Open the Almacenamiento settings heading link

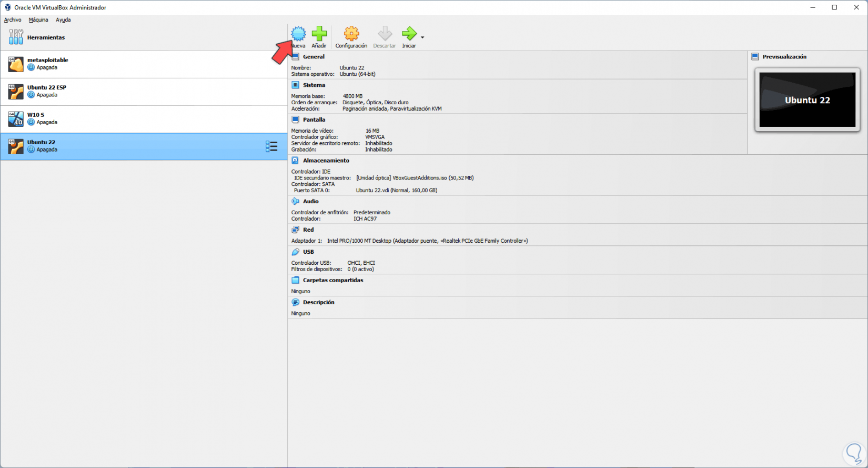(326, 161)
